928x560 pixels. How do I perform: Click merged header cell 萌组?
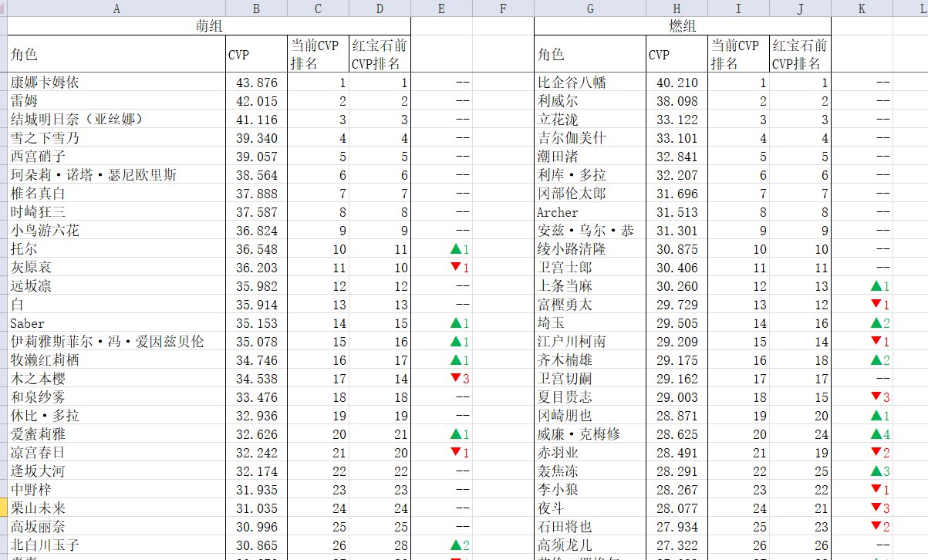coord(209,26)
